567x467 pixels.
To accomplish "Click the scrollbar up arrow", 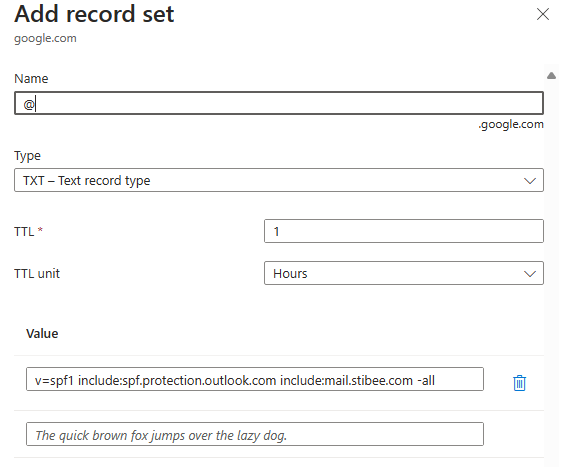I will click(551, 76).
